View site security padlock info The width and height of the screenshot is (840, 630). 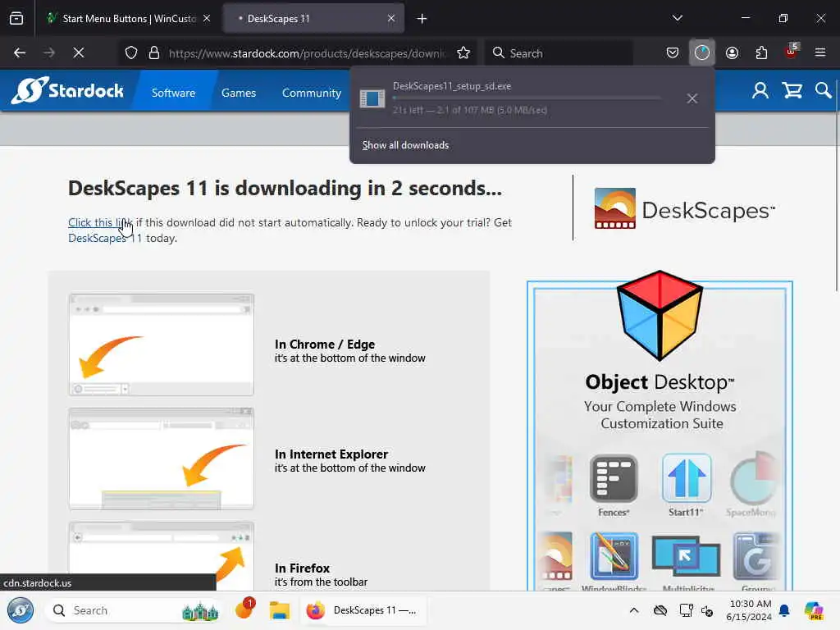[154, 52]
